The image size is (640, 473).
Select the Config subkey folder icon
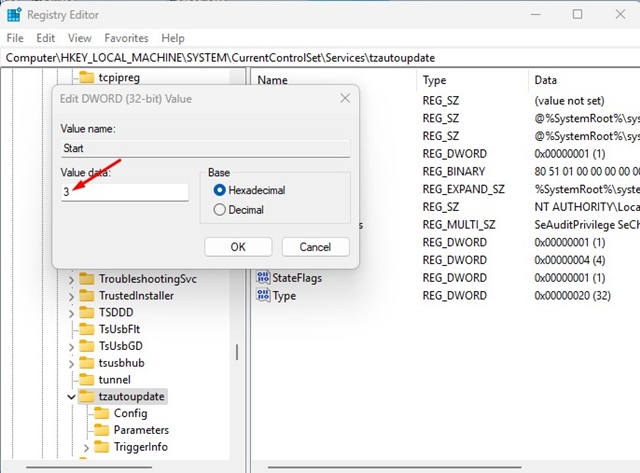[x=101, y=413]
